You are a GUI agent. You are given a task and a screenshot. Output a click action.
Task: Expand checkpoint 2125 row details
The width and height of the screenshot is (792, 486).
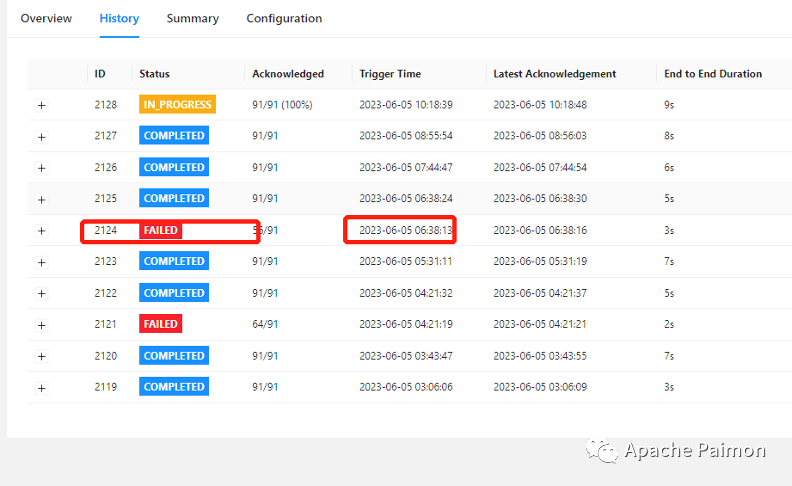(x=42, y=200)
